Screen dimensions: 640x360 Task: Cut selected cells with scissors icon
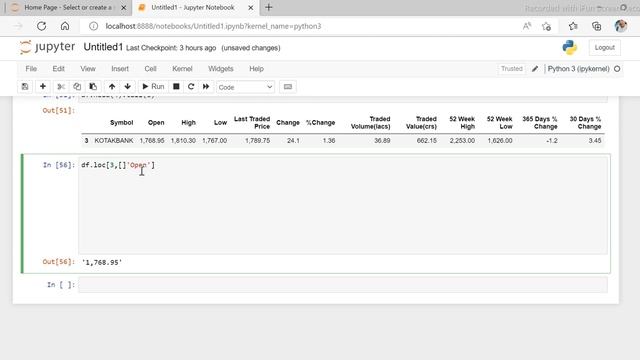coord(61,87)
